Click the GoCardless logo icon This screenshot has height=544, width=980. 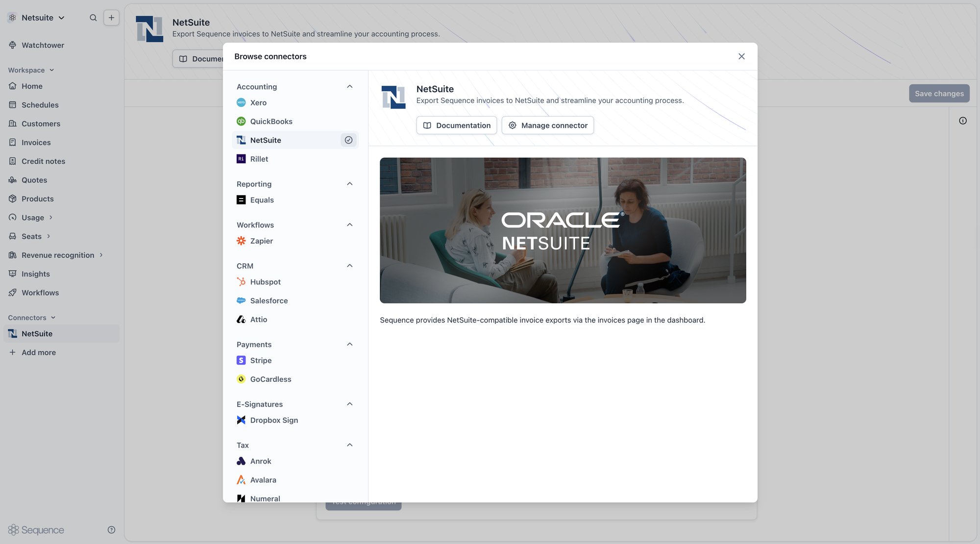pyautogui.click(x=241, y=379)
